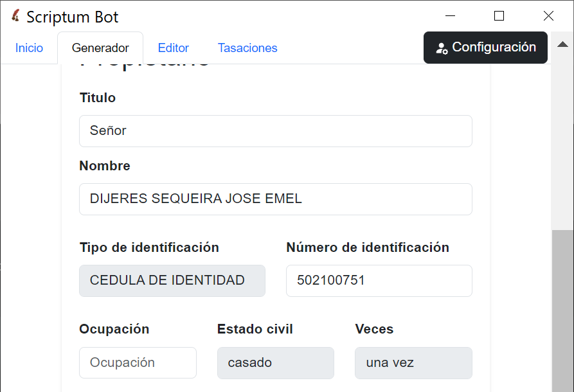Screen dimensions: 574x392
Task: Open the Veces una vez dropdown
Action: click(x=414, y=362)
